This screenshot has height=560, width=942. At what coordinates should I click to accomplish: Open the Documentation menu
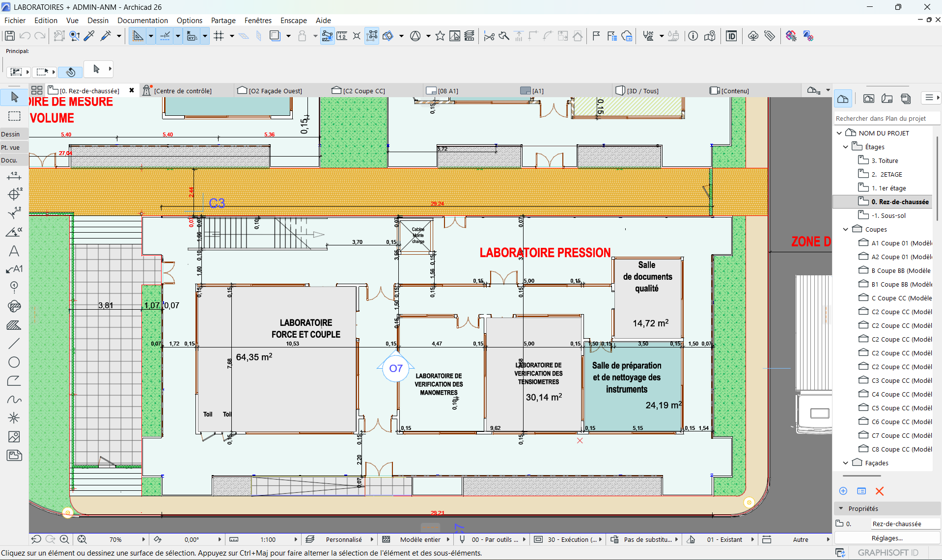coord(142,20)
